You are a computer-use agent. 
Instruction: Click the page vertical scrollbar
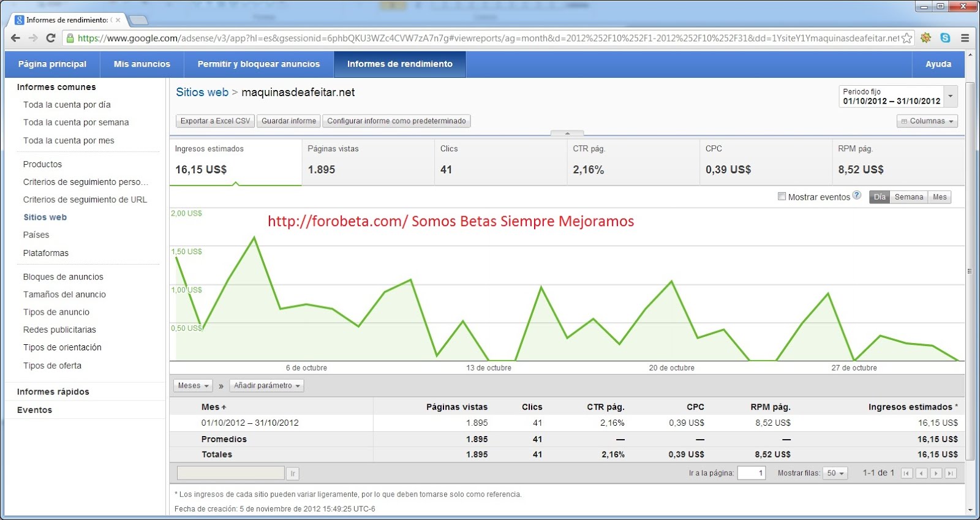(970, 271)
